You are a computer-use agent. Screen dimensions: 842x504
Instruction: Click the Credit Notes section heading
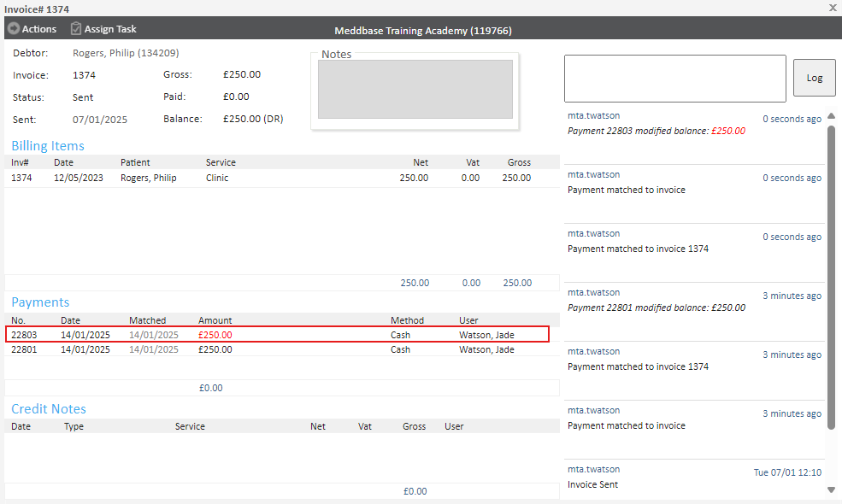click(x=49, y=409)
